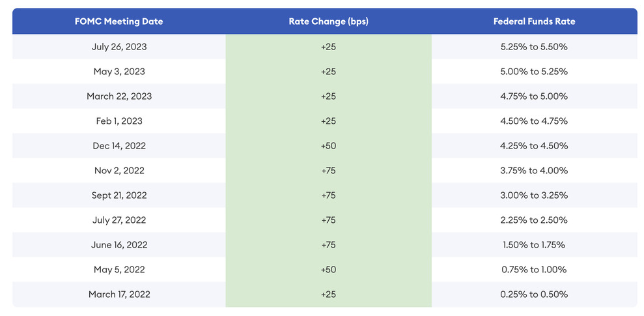Click the Federal Funds Rate column header

click(x=534, y=22)
